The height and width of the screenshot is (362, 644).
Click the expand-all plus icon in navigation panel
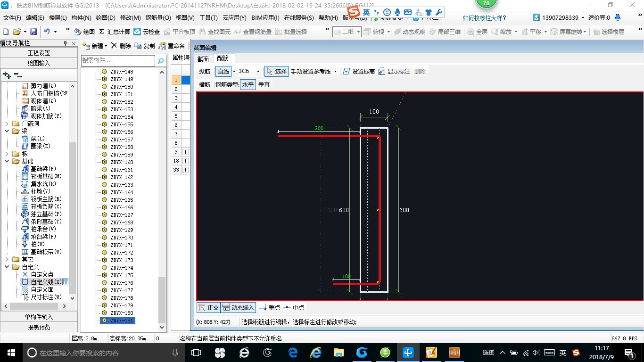point(7,74)
